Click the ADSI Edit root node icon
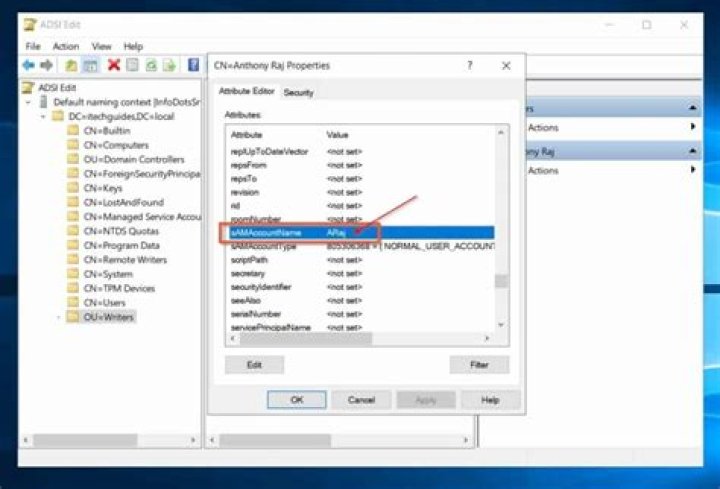This screenshot has height=489, width=720. click(x=28, y=87)
